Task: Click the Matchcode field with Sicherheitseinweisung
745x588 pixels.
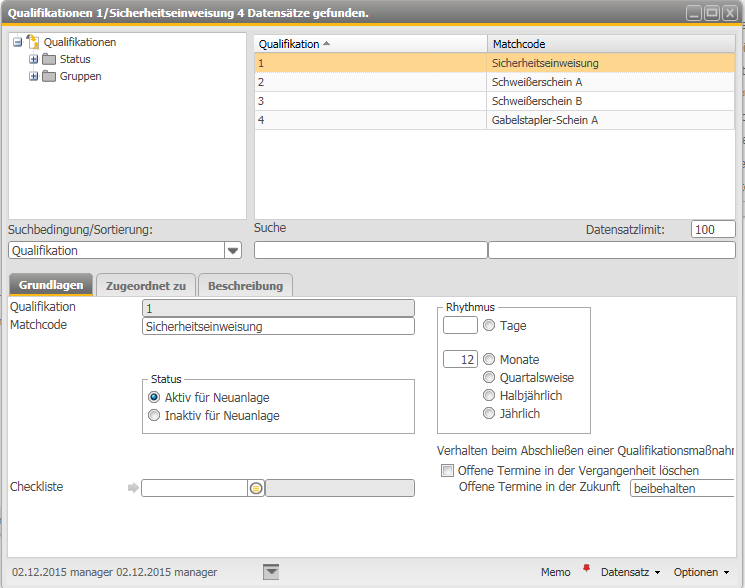Action: click(278, 326)
